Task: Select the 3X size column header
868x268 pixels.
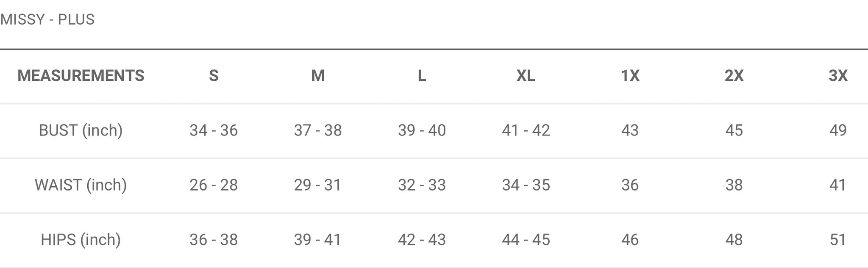Action: [x=838, y=76]
